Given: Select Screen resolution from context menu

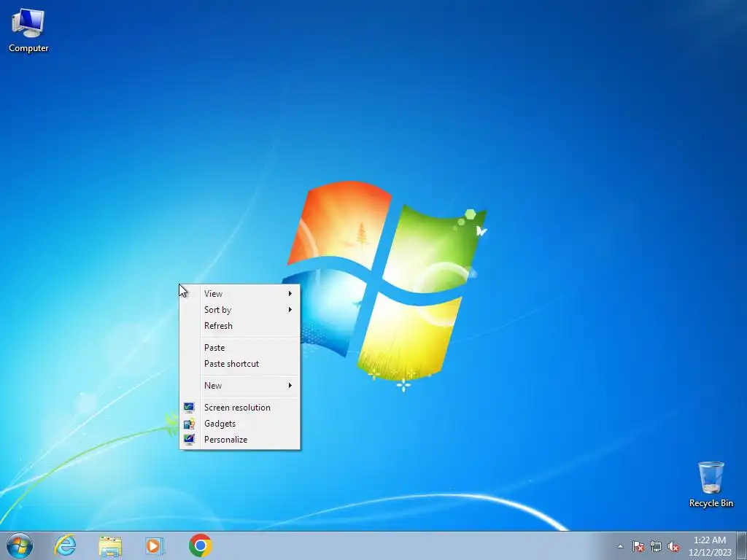Looking at the screenshot, I should 239,408.
